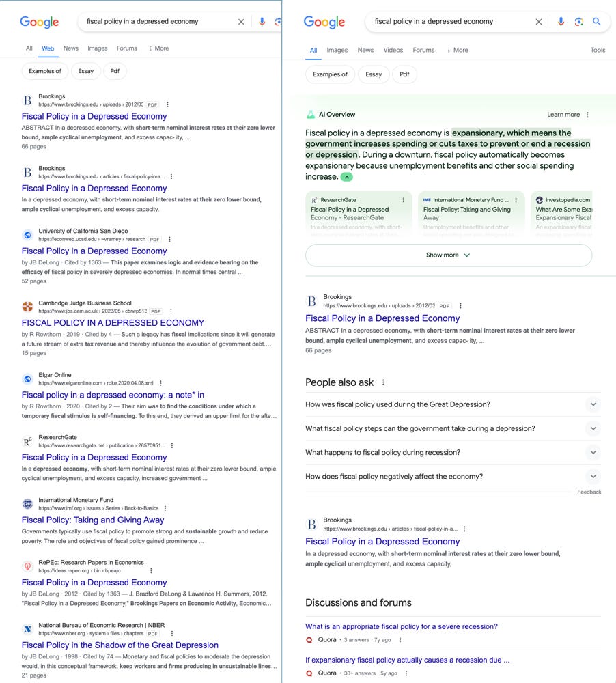Start voice search in right window
Image resolution: width=616 pixels, height=683 pixels.
pos(561,22)
